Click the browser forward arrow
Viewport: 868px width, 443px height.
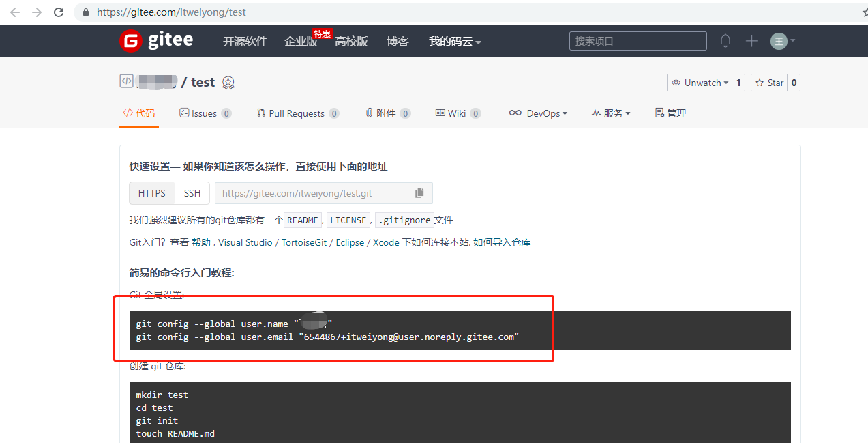pos(37,12)
